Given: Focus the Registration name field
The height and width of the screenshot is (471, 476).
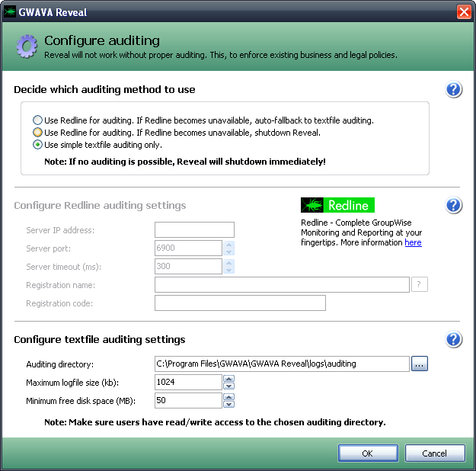Looking at the screenshot, I should coord(282,284).
